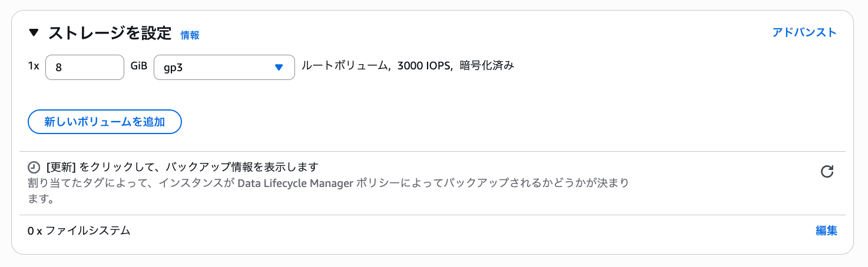Click the GiB unit label
The height and width of the screenshot is (267, 868).
pos(139,66)
